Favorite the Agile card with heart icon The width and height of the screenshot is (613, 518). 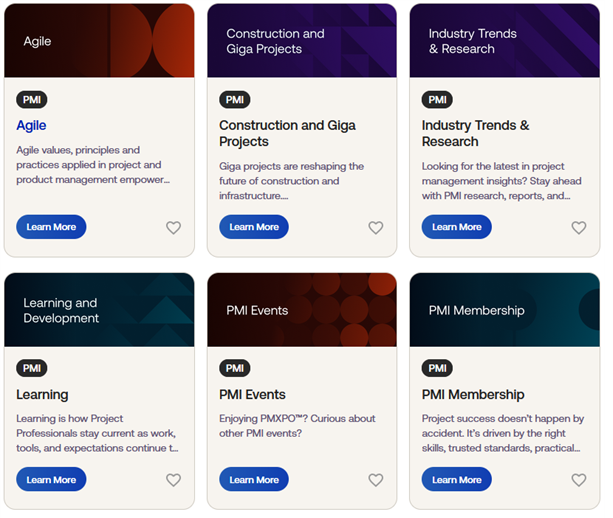click(173, 228)
